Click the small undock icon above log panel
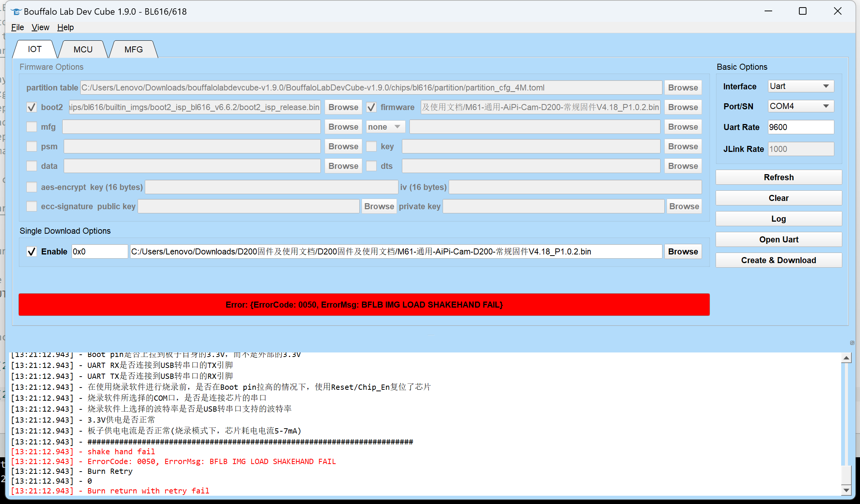Viewport: 860px width, 504px height. [x=852, y=343]
